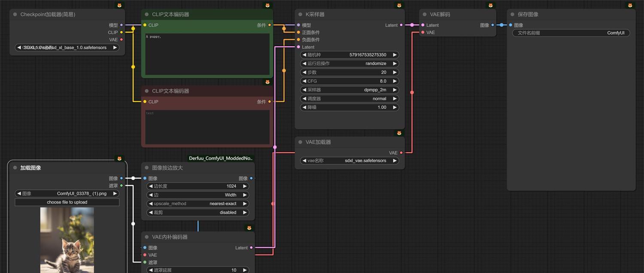
Task: Click the VAE output port on VAE加载器
Action: pos(401,153)
